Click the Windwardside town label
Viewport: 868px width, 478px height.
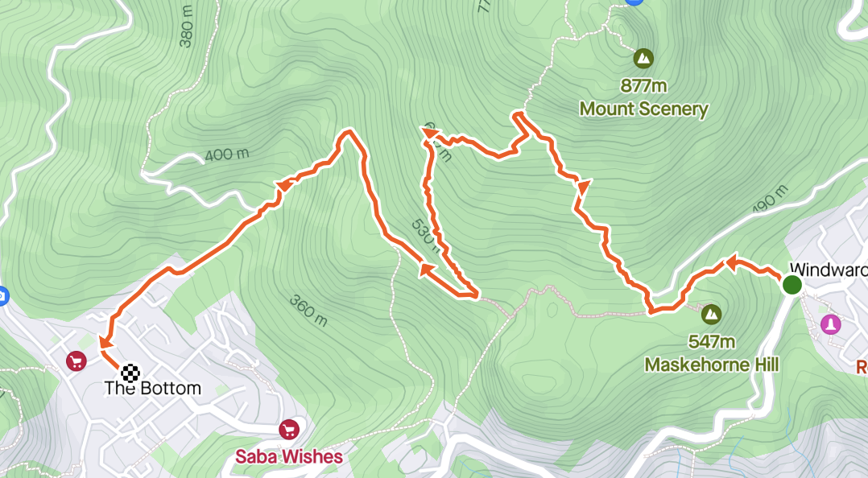pos(828,270)
